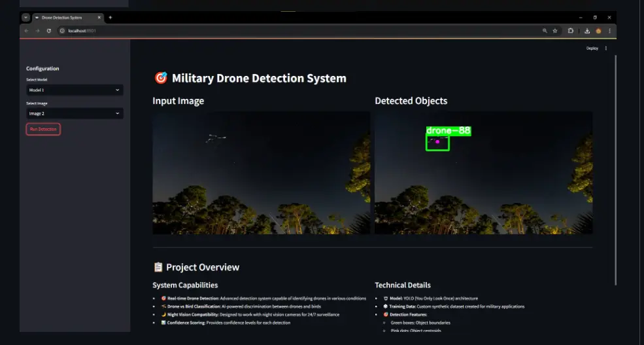Viewport: 644px width, 345px height.
Task: Bookmark this page with the star icon
Action: coord(555,31)
